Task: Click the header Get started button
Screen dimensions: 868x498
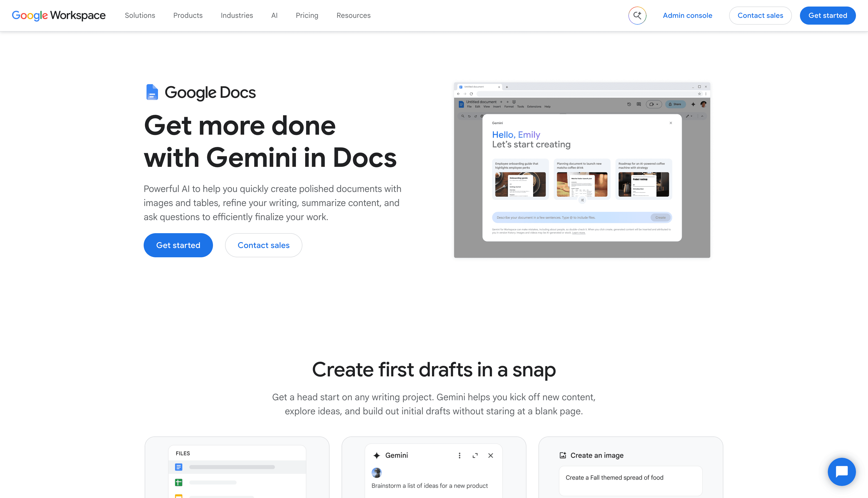Action: click(x=828, y=15)
